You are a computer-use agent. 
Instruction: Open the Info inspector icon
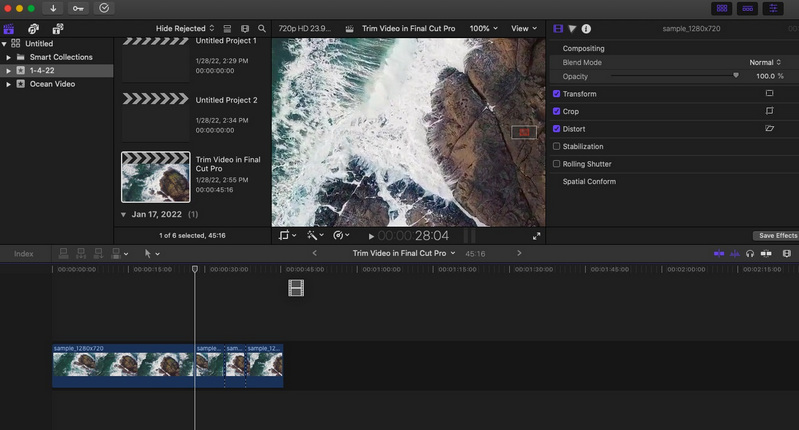pyautogui.click(x=587, y=29)
